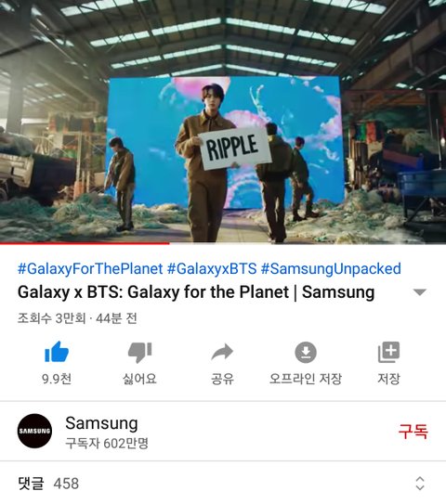
Task: Click the #GalaxyForThePlanet hashtag
Action: pos(90,269)
